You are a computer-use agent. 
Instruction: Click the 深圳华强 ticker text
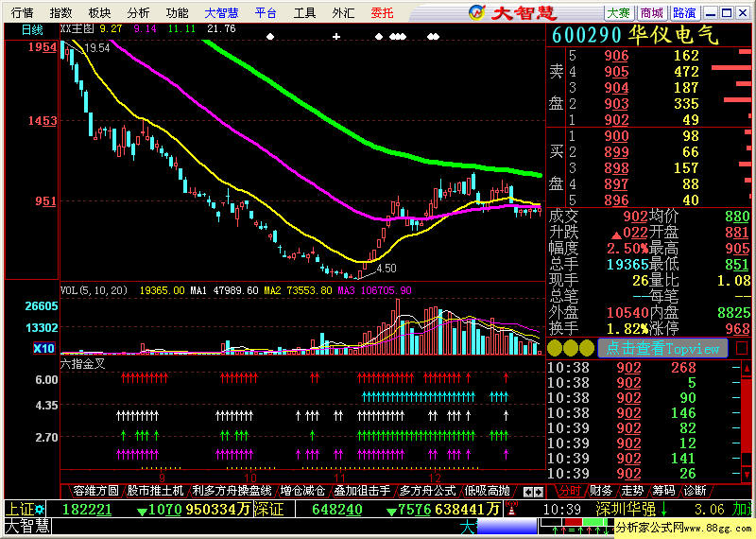pos(626,509)
